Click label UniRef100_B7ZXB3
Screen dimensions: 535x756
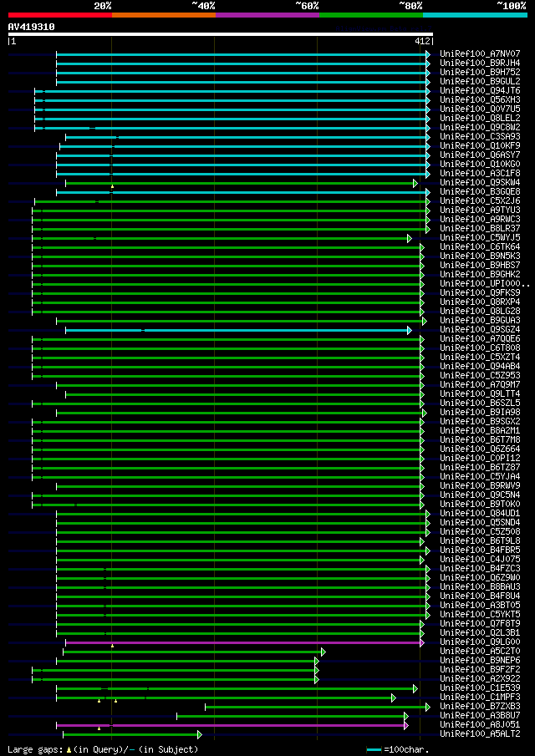point(480,706)
